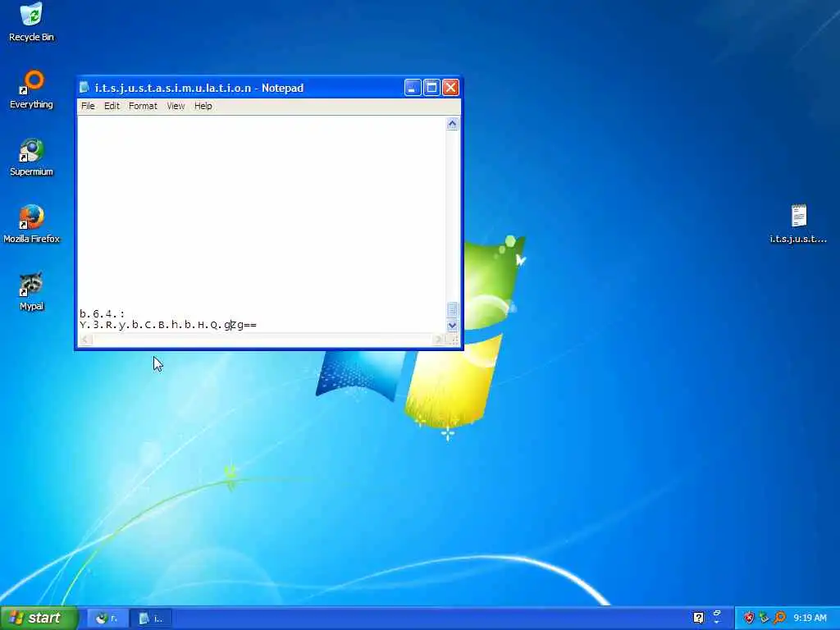
Task: Select the Mypal raccoon desktop shortcut
Action: click(x=31, y=291)
